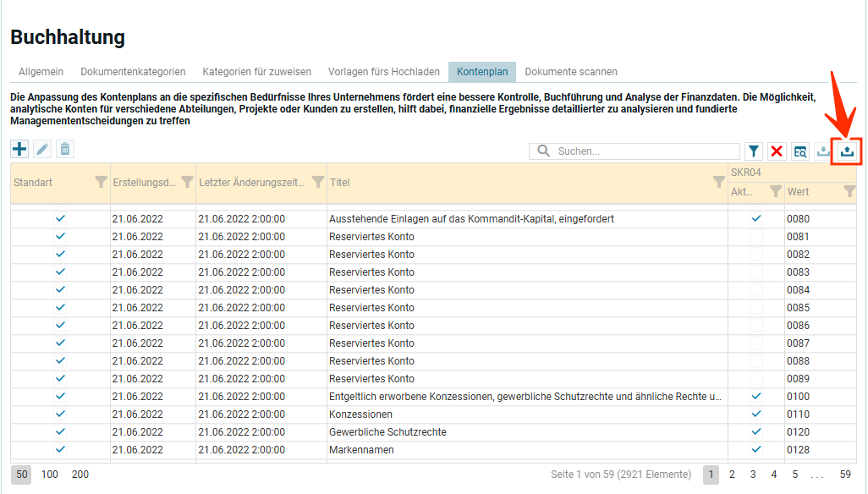This screenshot has height=494, width=868.
Task: Click the upload icon highlighted in red
Action: 848,151
